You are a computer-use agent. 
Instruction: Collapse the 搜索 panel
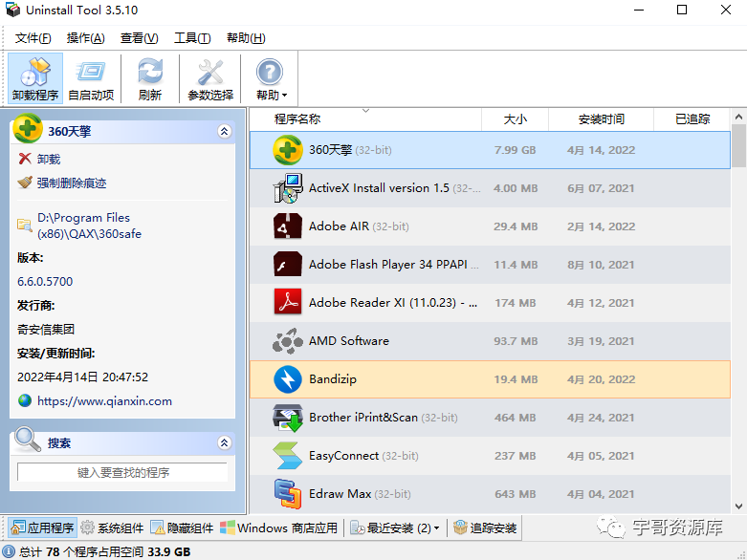225,442
